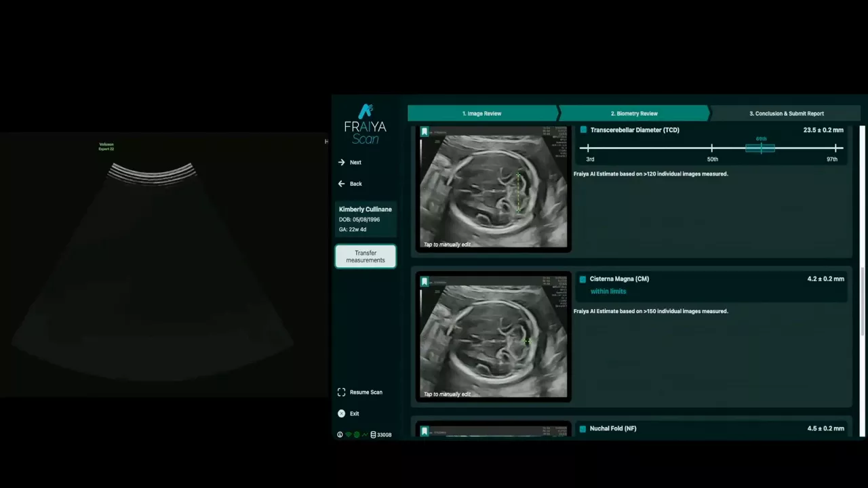Click the info icon in status row
This screenshot has width=868, height=488.
click(x=340, y=434)
